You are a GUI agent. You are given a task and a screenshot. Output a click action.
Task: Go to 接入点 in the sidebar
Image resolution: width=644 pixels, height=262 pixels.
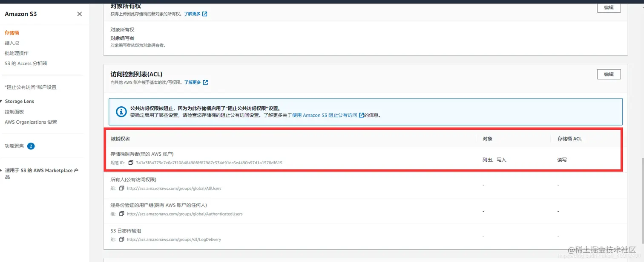tap(12, 43)
